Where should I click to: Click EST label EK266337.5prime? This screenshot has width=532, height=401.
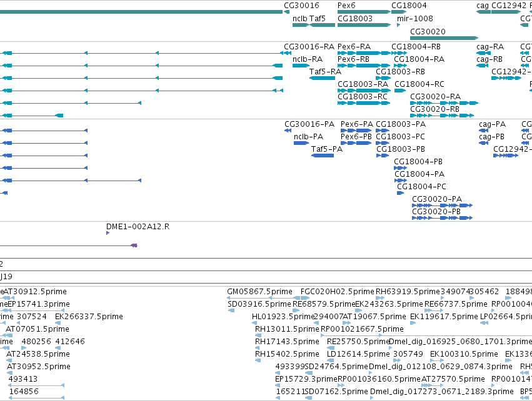point(89,316)
